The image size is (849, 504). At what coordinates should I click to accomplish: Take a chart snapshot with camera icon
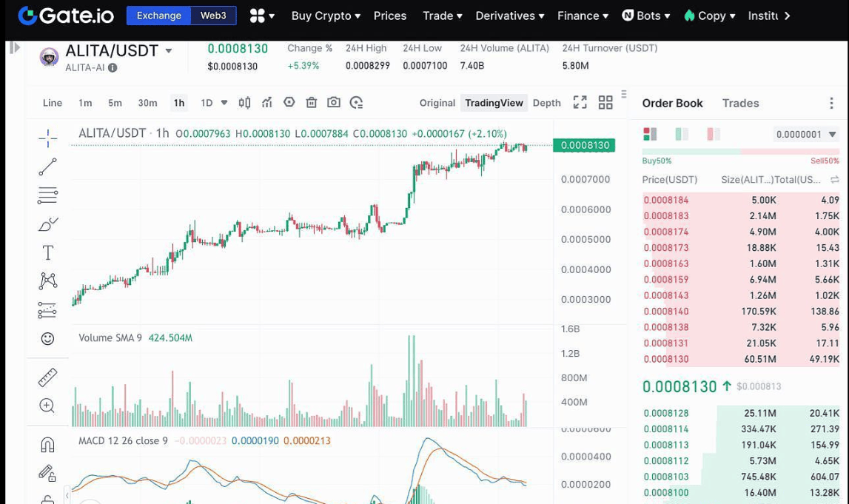point(334,103)
